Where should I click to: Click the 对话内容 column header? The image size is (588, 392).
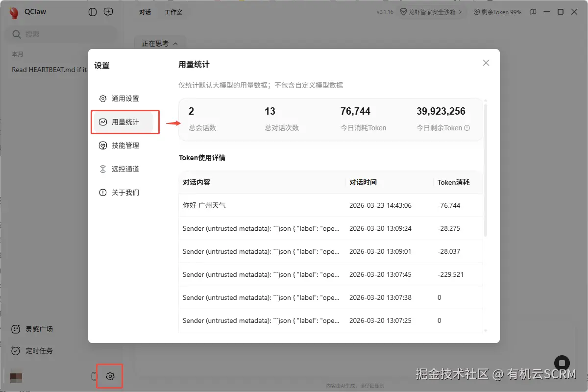196,182
